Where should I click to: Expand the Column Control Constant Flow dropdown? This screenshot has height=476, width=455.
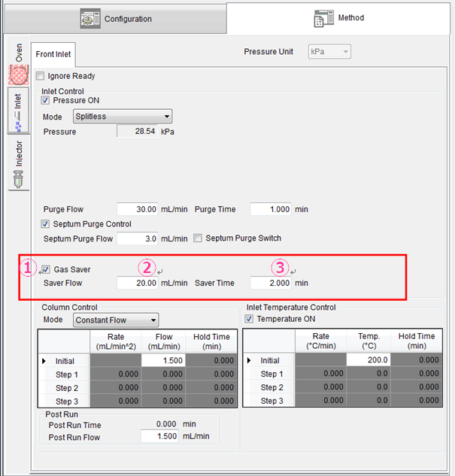click(x=116, y=320)
